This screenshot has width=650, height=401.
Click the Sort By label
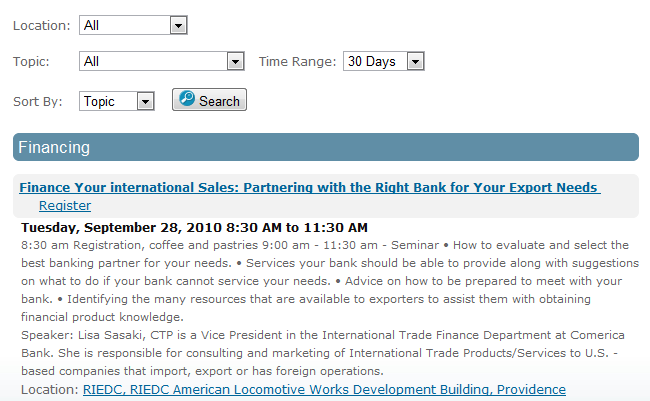(x=38, y=102)
